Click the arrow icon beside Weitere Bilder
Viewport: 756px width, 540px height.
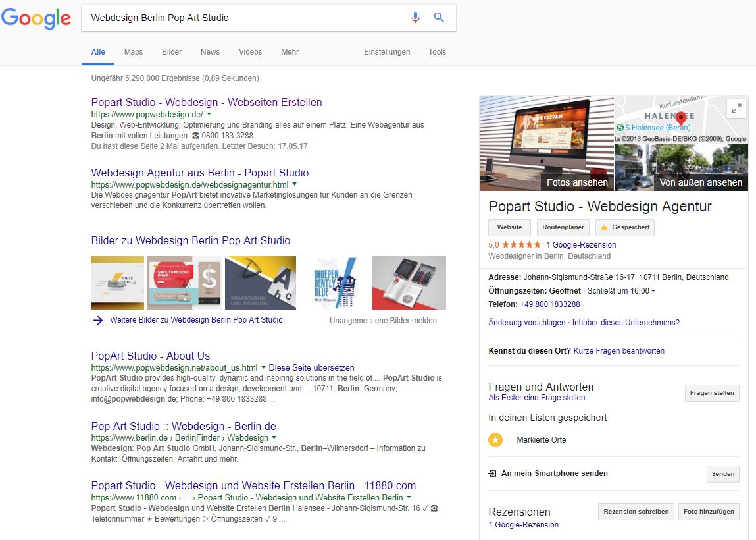pos(98,321)
